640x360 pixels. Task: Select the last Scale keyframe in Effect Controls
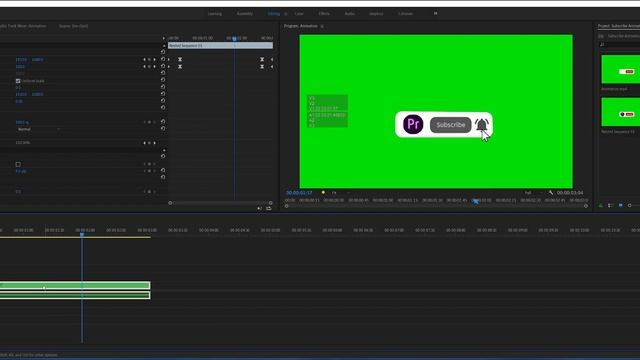(262, 67)
